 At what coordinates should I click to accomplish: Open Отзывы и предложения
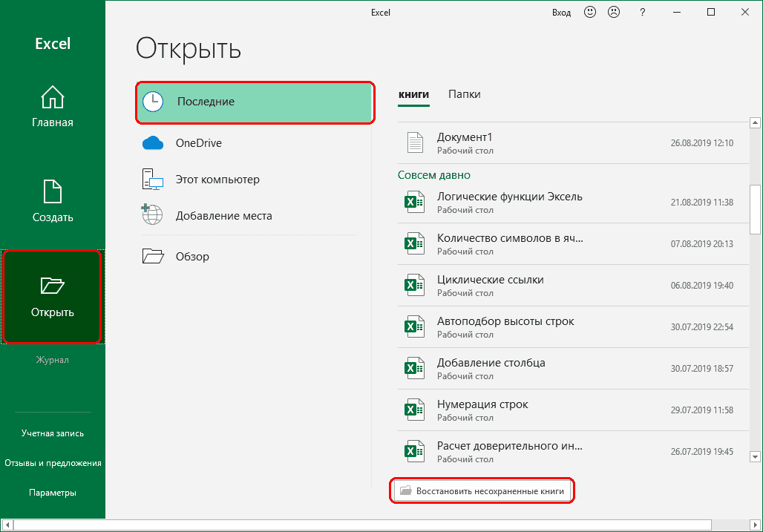click(52, 462)
